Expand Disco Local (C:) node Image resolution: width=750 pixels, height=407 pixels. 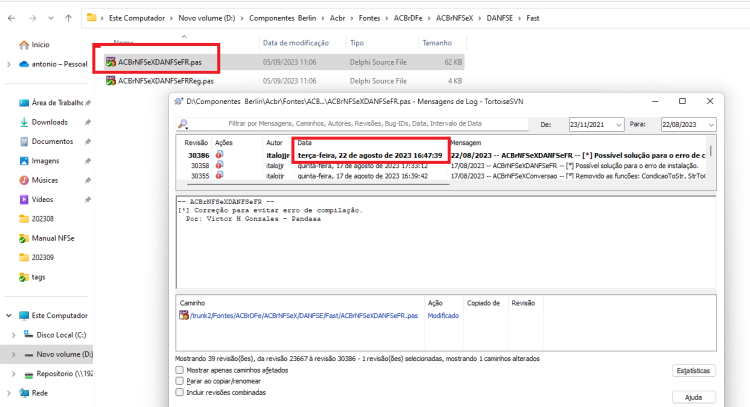pyautogui.click(x=13, y=335)
